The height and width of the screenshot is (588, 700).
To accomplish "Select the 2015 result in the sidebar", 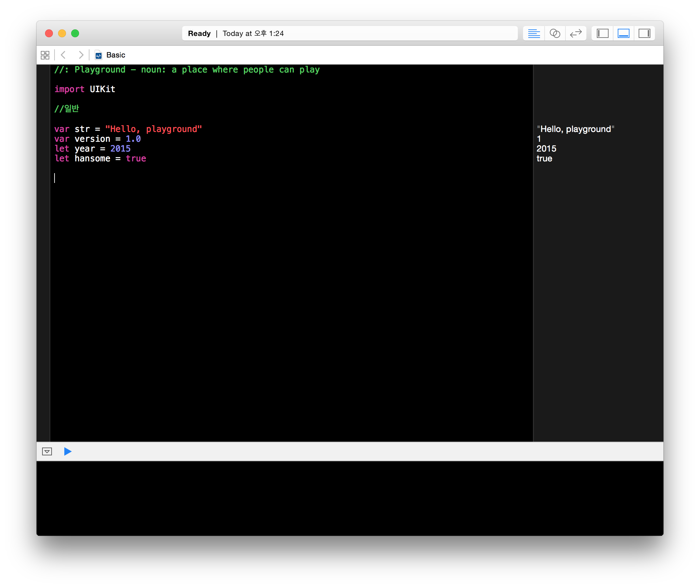I will [x=546, y=149].
